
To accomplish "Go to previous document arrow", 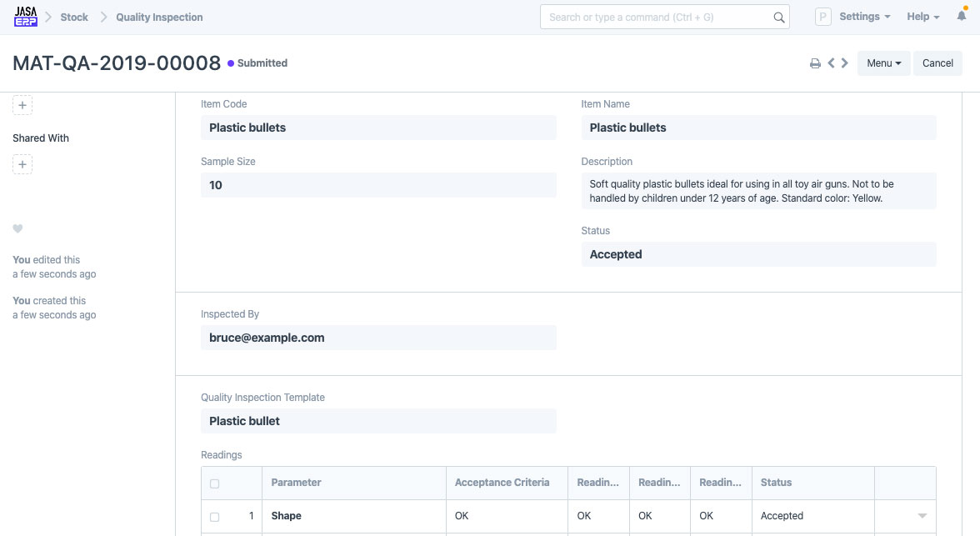I will (831, 63).
